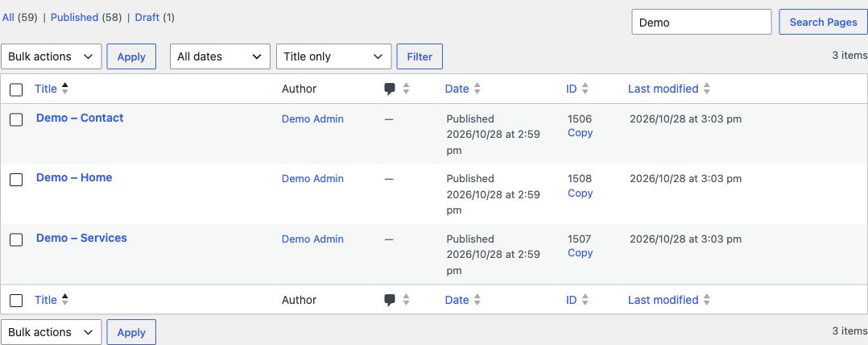Click the Search Pages button
This screenshot has width=868, height=345.
pos(823,22)
